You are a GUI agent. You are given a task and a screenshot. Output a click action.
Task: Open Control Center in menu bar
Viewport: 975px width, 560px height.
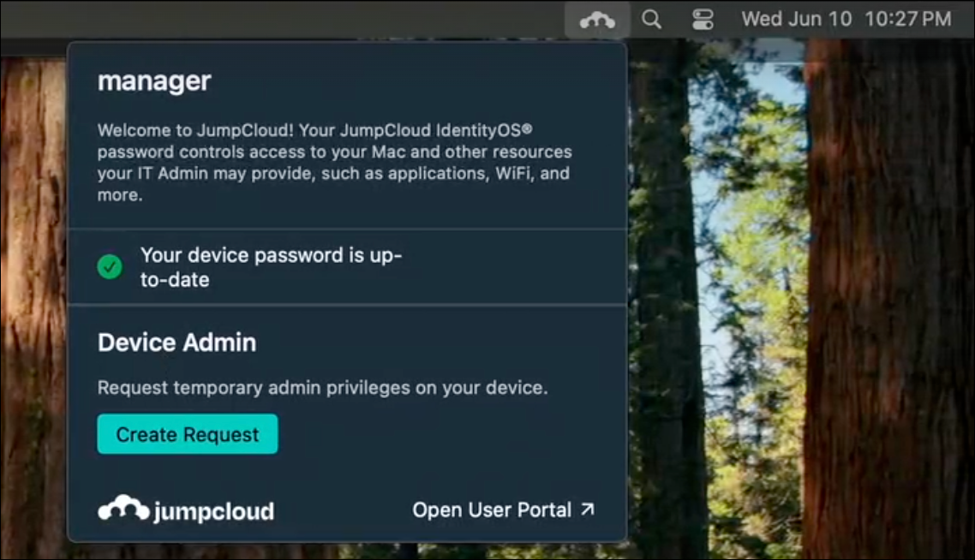pos(703,20)
